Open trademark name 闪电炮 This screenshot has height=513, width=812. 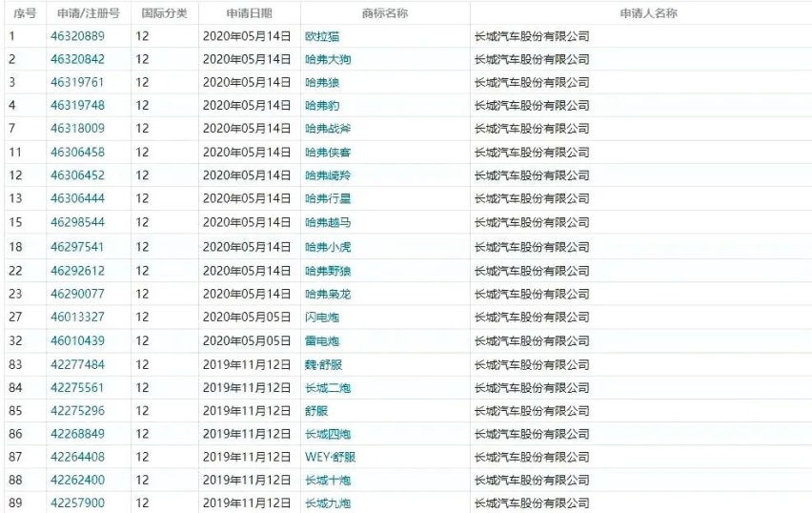coord(322,317)
